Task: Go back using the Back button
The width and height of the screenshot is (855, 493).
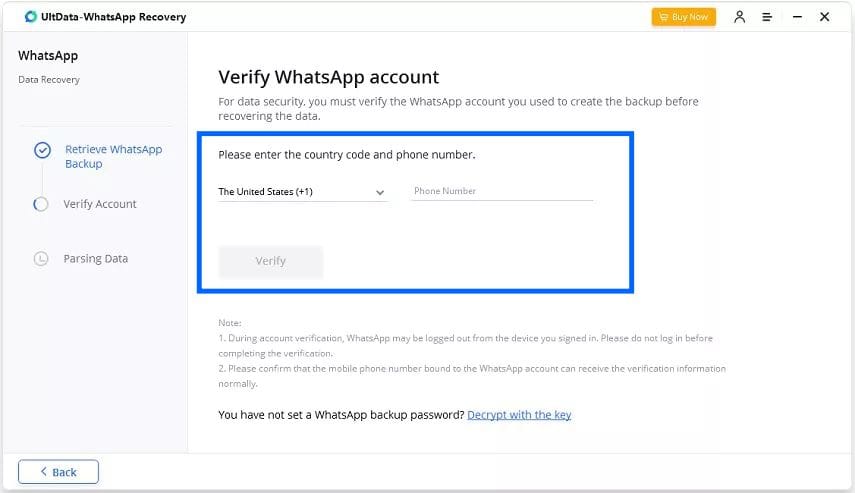Action: coord(58,472)
